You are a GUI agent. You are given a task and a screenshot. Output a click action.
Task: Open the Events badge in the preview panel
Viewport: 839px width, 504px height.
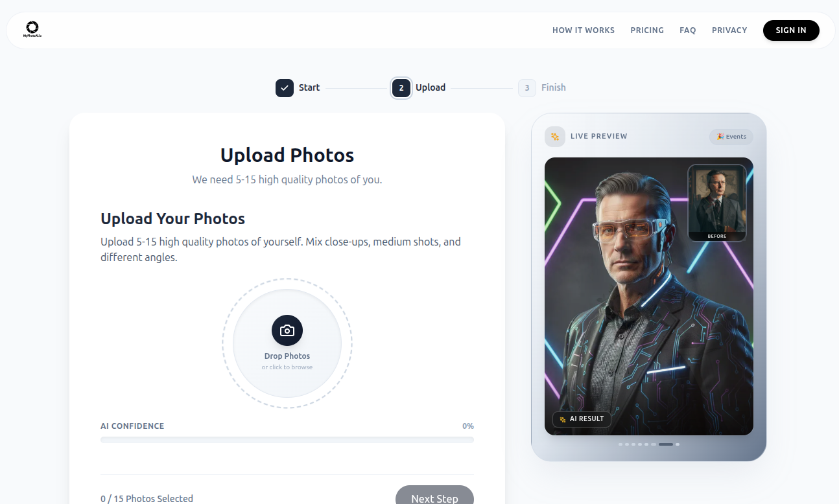[731, 136]
